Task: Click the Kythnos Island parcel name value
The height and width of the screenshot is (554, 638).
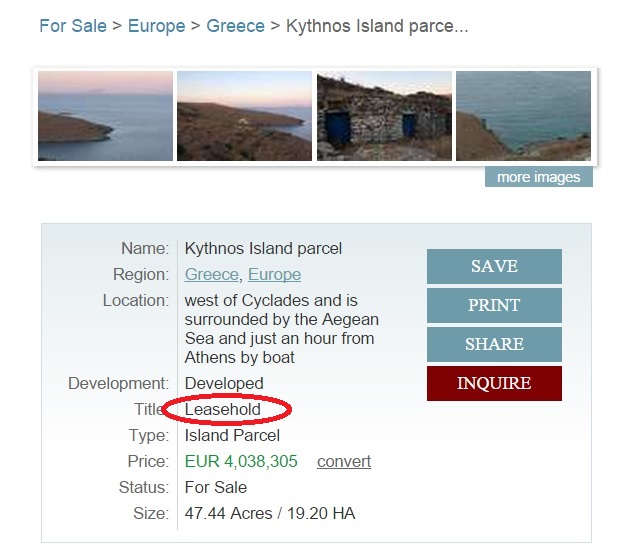Action: (x=263, y=248)
